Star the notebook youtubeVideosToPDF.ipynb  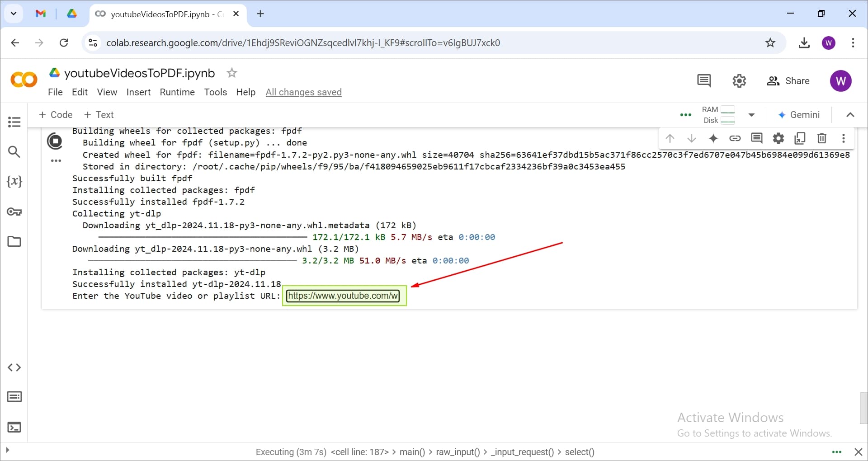[232, 73]
